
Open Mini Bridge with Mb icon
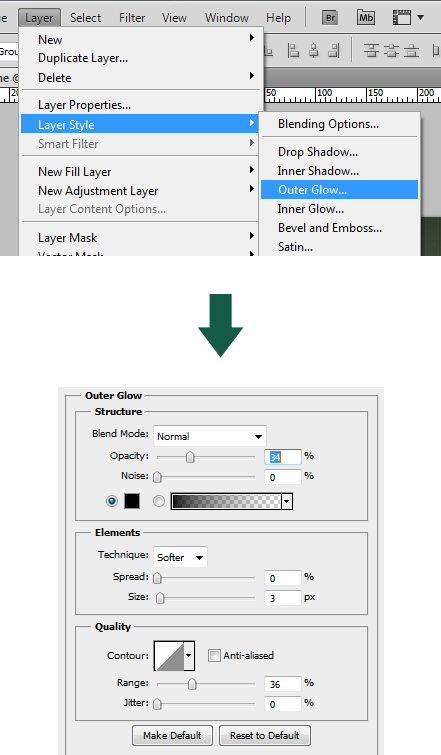point(366,18)
